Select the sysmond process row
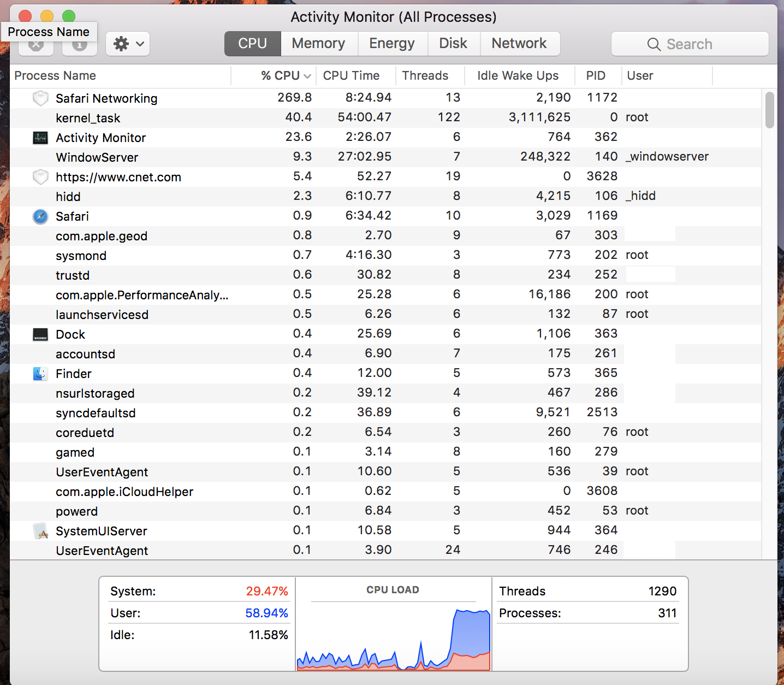The image size is (784, 685). pos(385,256)
